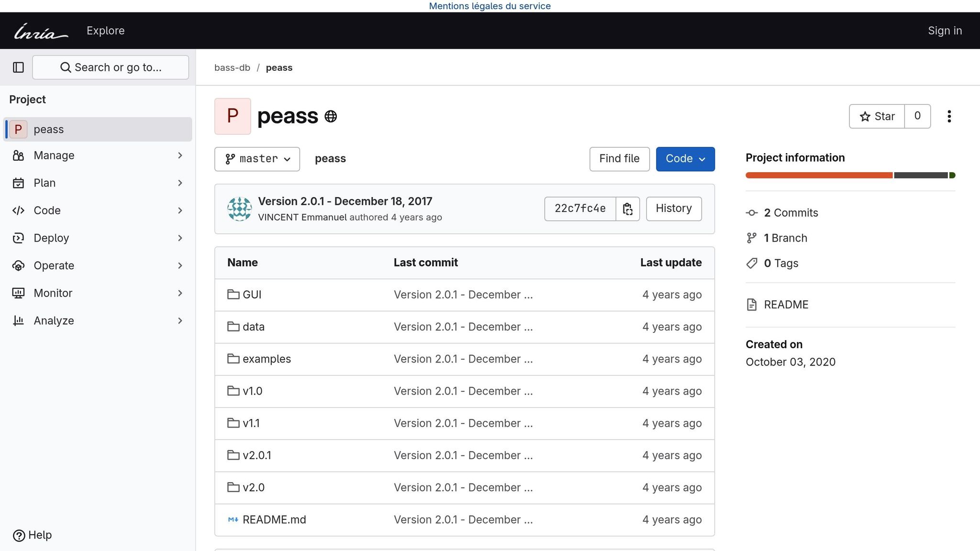Open the v2.0.1 folder
The image size is (980, 551).
tap(256, 455)
